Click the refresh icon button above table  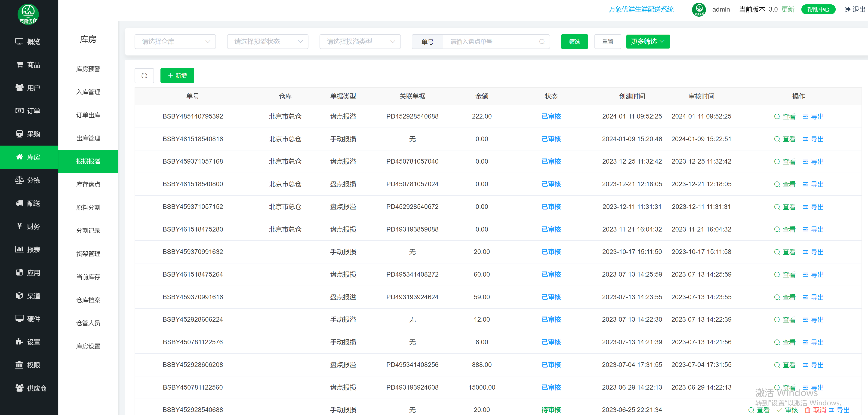[x=144, y=76]
